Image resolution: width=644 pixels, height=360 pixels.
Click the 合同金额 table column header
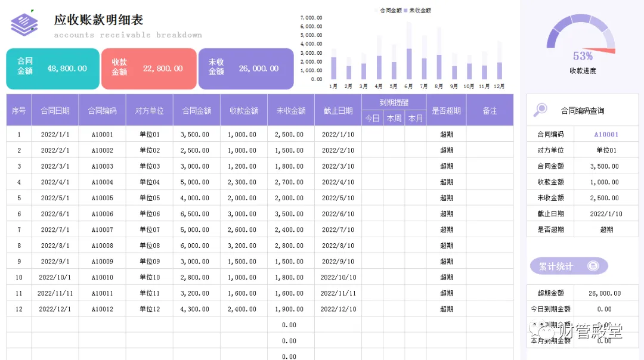[197, 110]
